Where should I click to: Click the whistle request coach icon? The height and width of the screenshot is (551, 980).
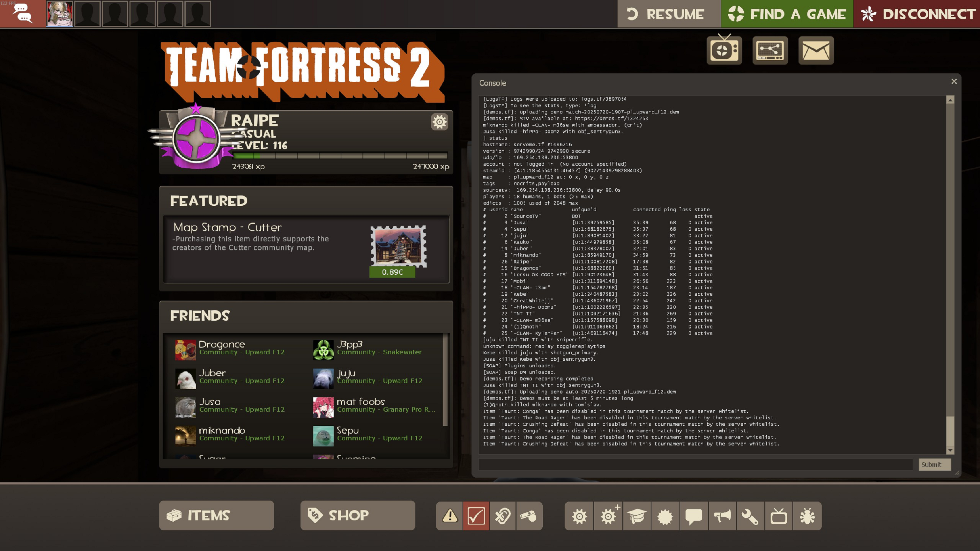click(529, 516)
